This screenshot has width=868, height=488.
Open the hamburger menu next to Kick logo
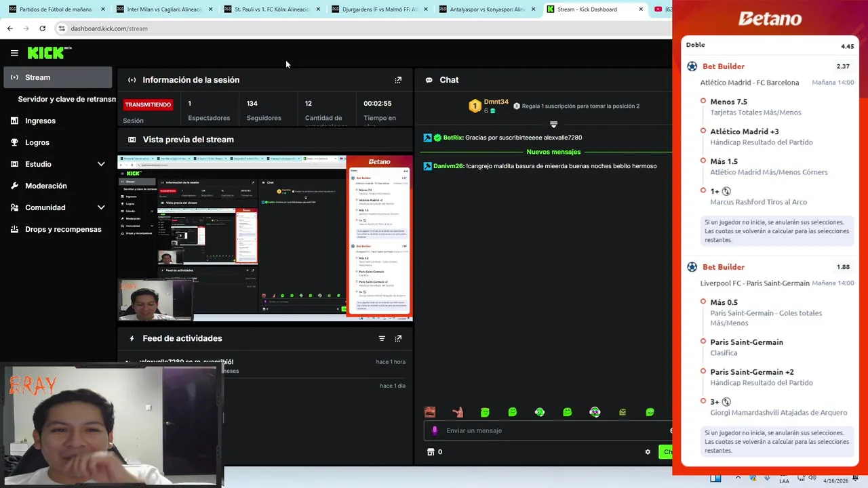[x=14, y=53]
